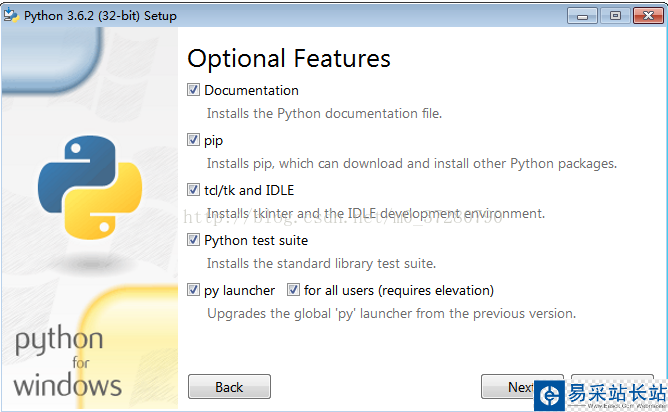The image size is (668, 412).
Task: Toggle the pip checkbox
Action: pos(194,140)
